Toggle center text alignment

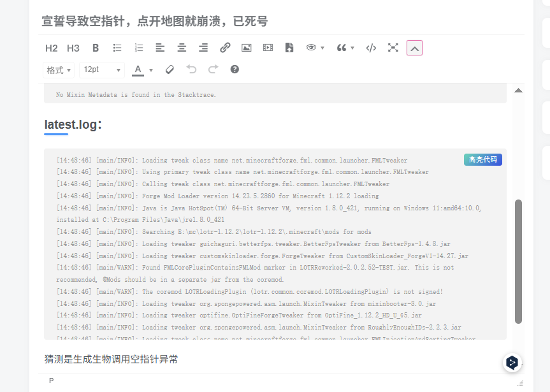tap(182, 48)
